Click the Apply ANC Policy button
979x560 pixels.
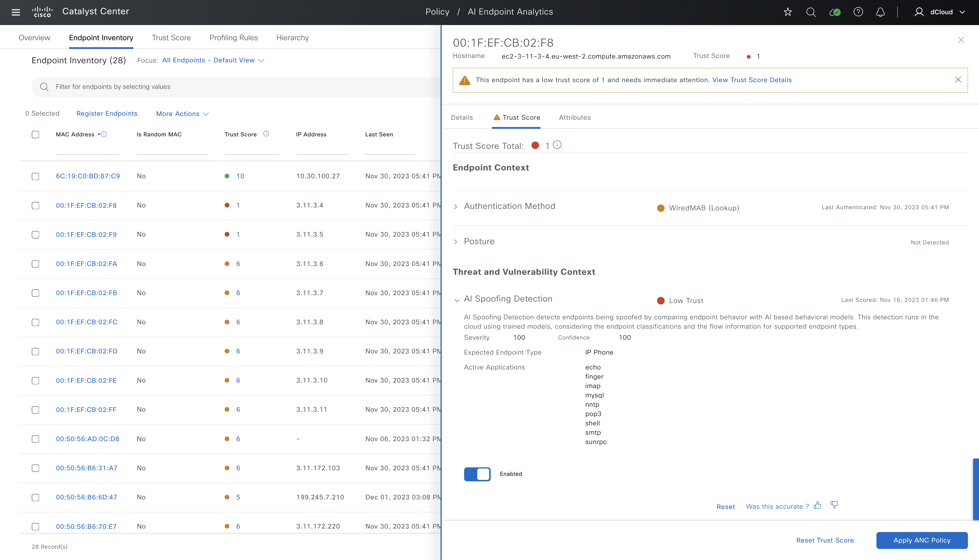click(922, 540)
